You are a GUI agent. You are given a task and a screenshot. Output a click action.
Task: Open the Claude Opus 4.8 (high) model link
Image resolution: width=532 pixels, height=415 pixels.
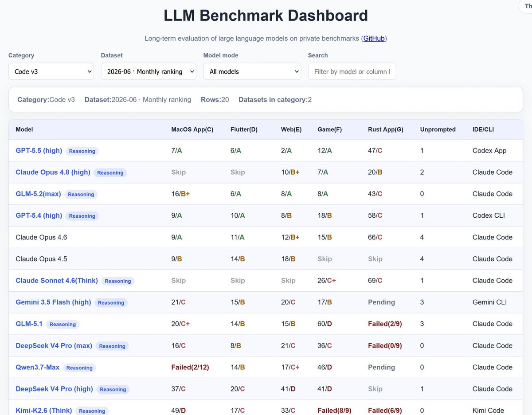[53, 172]
